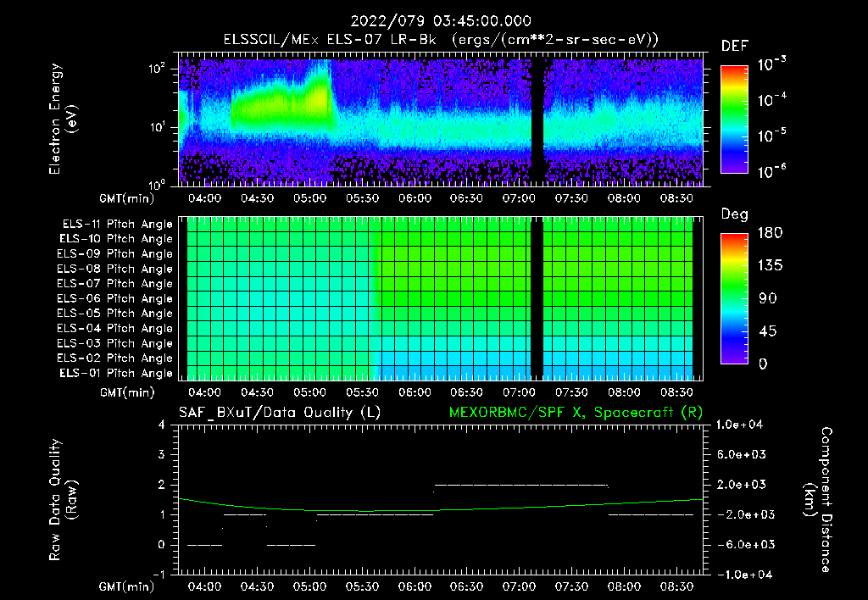Select the "ELS-09 Pitch Angle" row label
Viewport: 868px width, 600px height.
tap(114, 254)
